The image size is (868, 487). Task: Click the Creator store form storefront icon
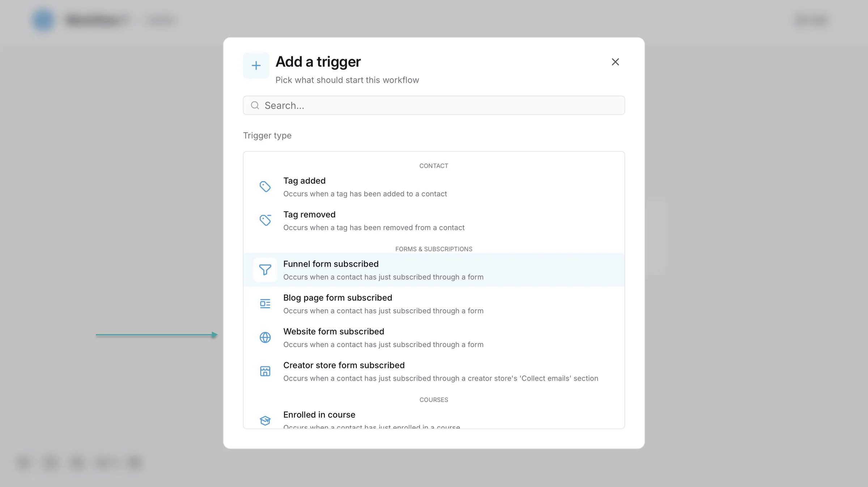tap(265, 371)
